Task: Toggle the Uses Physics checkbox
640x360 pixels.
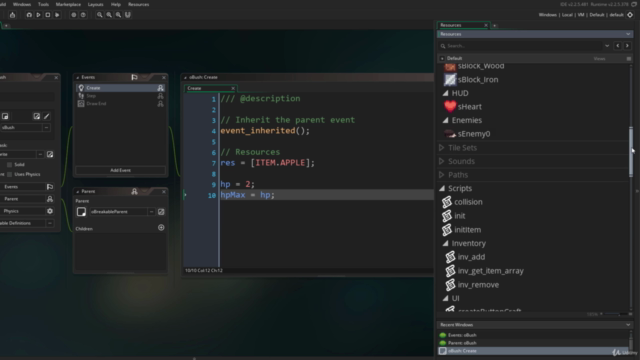Action: (x=9, y=174)
